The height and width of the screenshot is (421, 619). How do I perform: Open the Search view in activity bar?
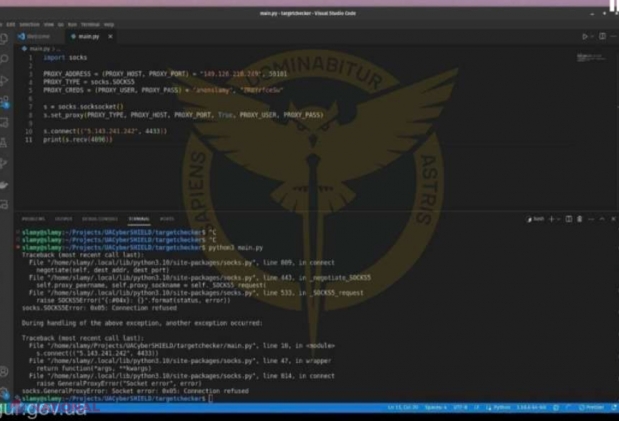(x=6, y=59)
